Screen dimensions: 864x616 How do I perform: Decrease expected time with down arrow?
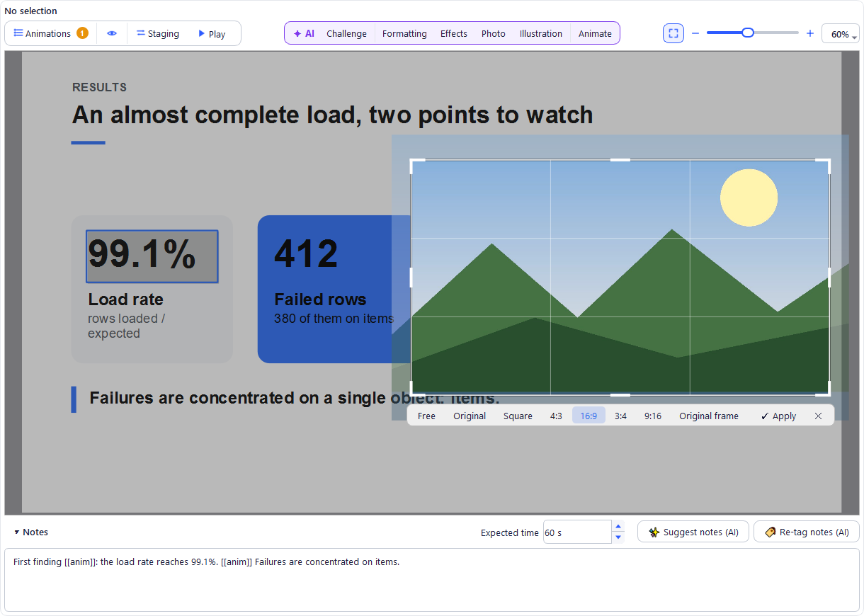(x=618, y=537)
